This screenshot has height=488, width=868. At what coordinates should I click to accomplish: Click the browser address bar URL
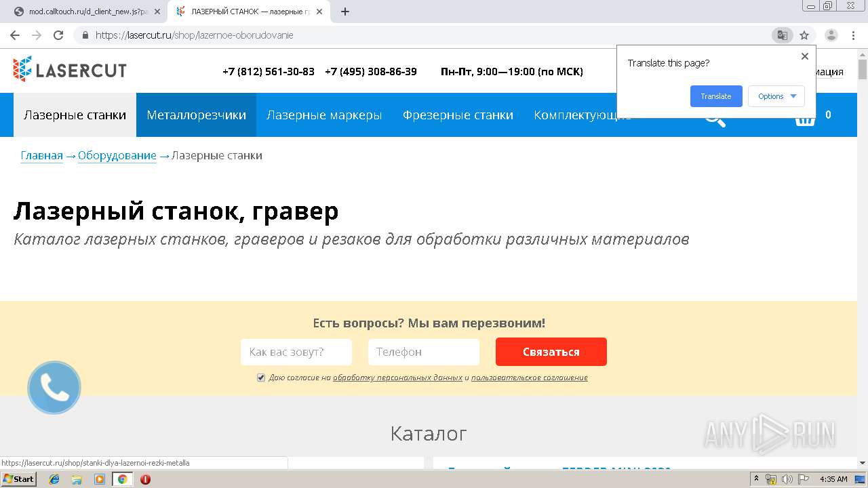(195, 35)
